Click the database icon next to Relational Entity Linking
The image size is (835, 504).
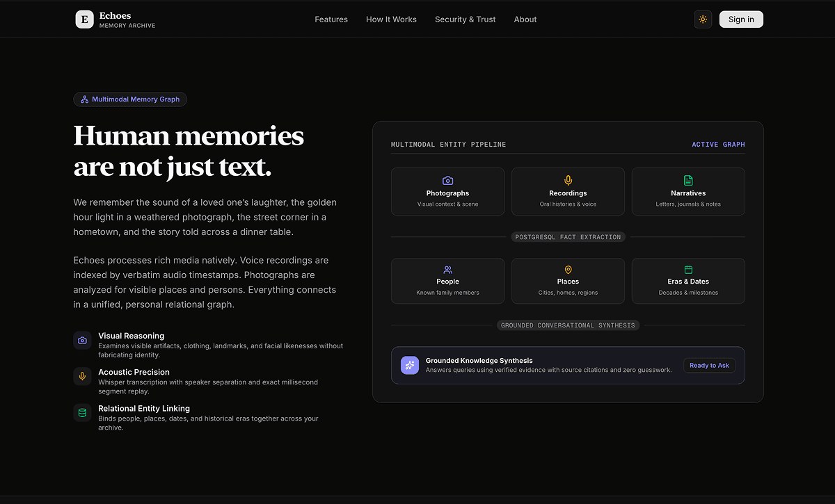[82, 413]
